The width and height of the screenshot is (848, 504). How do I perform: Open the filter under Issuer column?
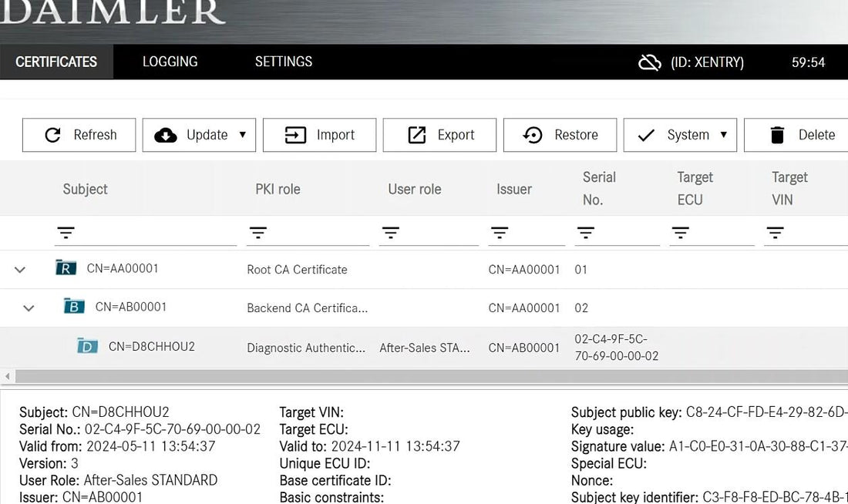[x=500, y=233]
